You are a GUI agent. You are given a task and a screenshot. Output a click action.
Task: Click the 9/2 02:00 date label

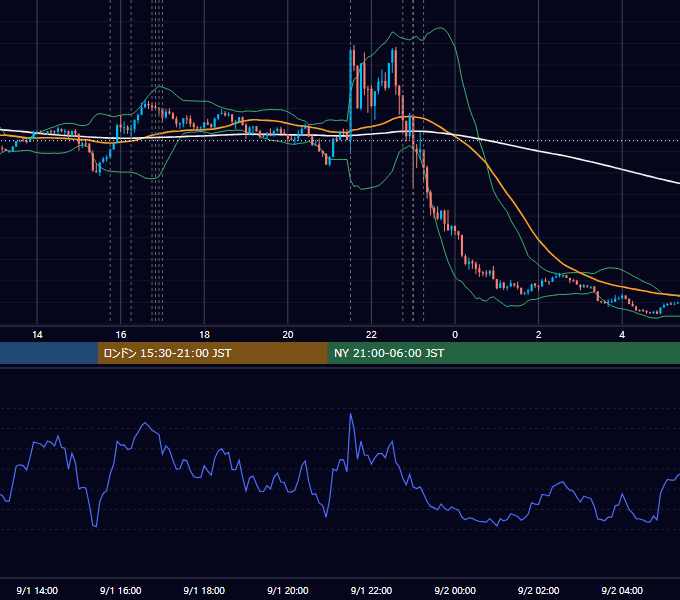(x=538, y=590)
